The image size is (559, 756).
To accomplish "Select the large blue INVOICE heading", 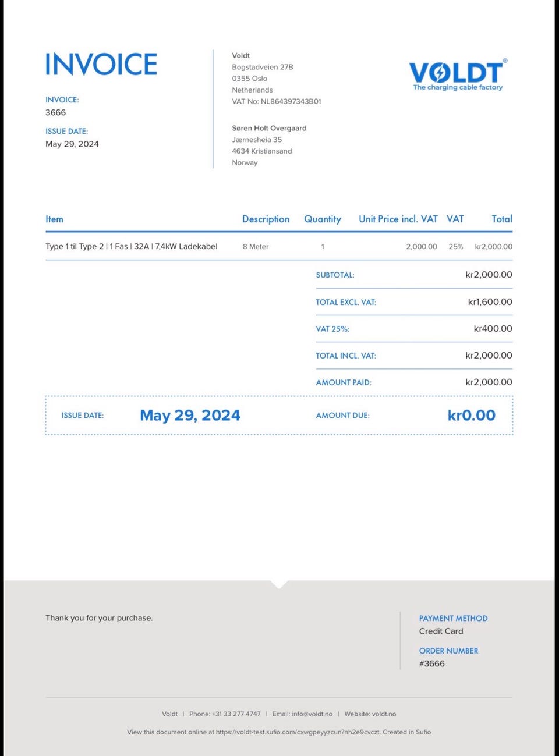I will click(x=101, y=64).
